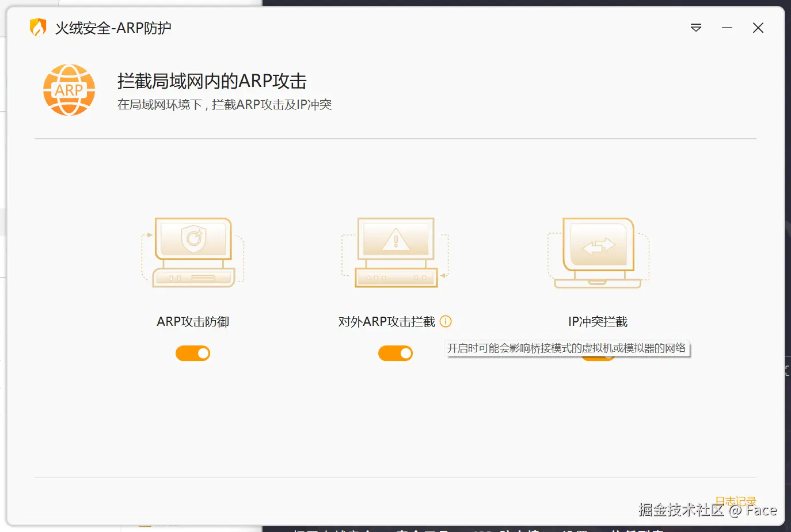Click the IP冲突拦截 label
The height and width of the screenshot is (532, 791).
[x=598, y=322]
